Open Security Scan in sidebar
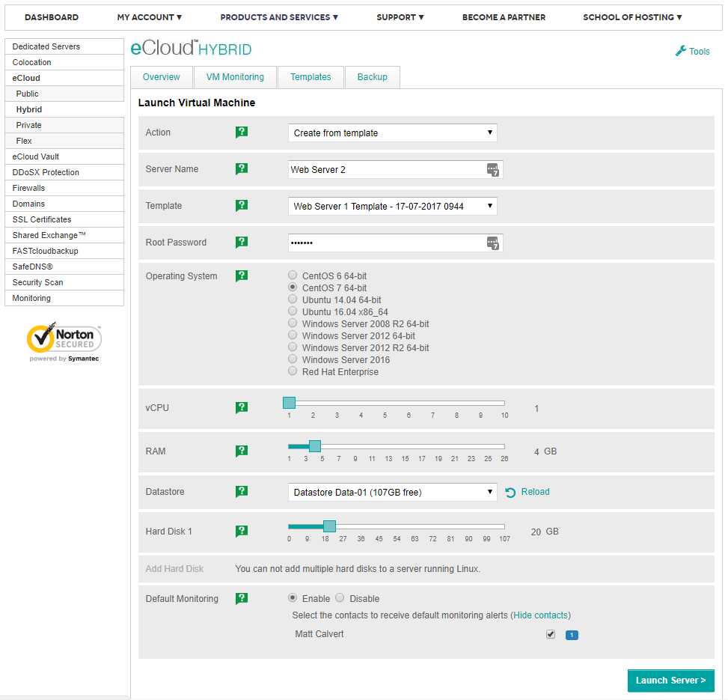 point(64,282)
